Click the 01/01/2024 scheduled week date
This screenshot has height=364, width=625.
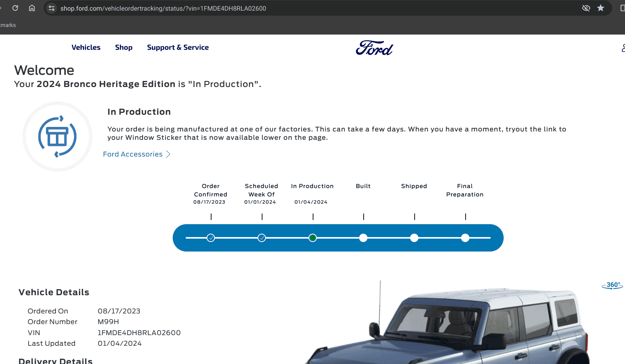(260, 202)
